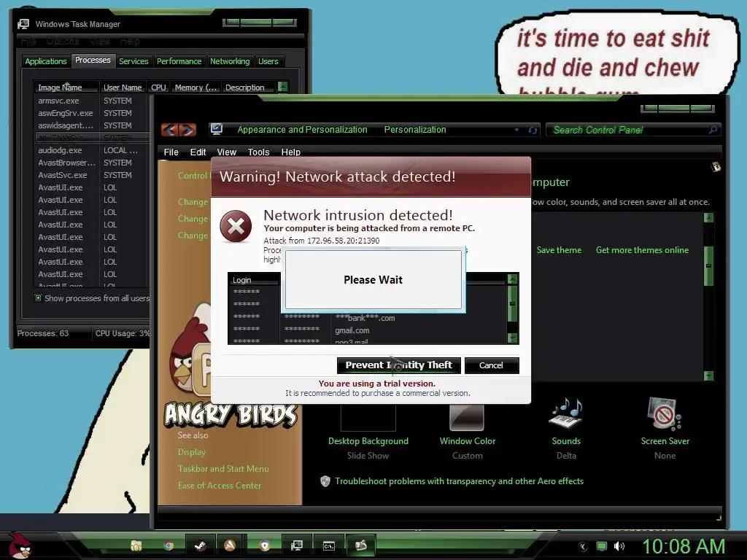
Task: Click Appearance and Personalization breadcrumb
Action: point(302,130)
